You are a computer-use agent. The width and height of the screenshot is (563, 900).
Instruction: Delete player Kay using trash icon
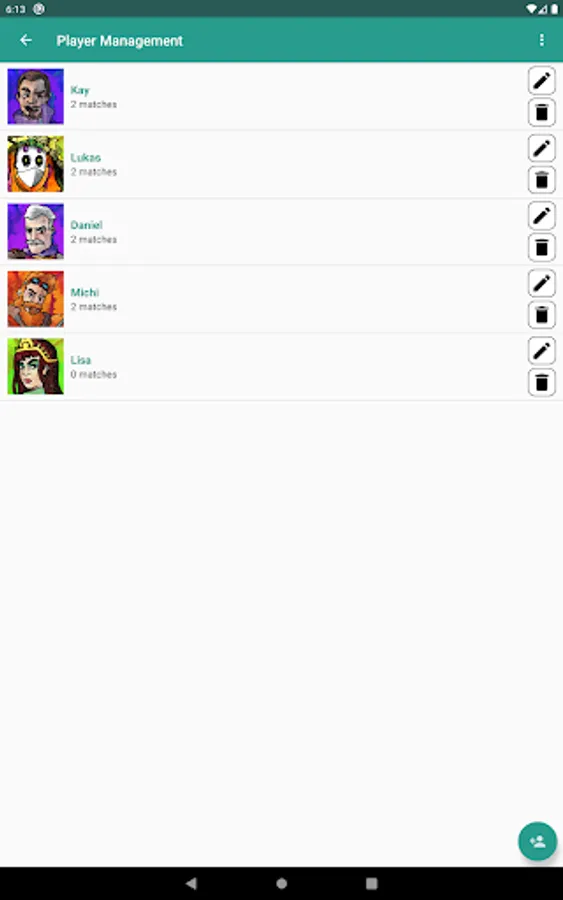tap(541, 112)
